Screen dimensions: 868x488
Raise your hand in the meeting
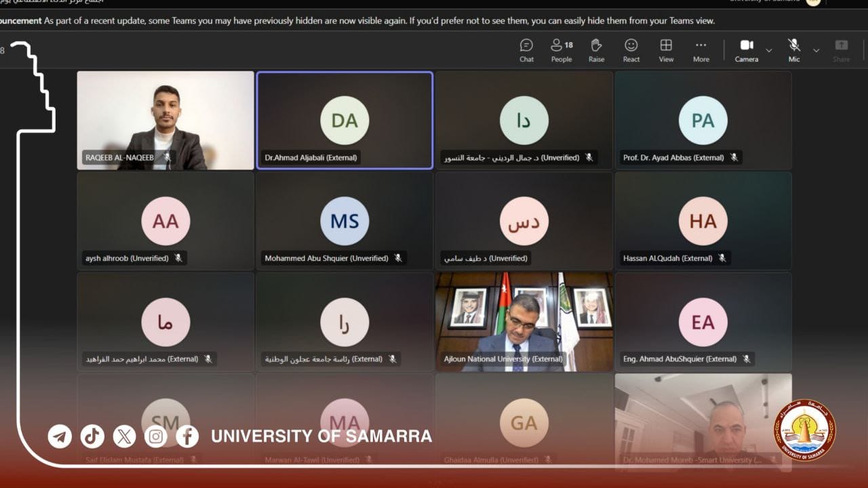coord(596,50)
